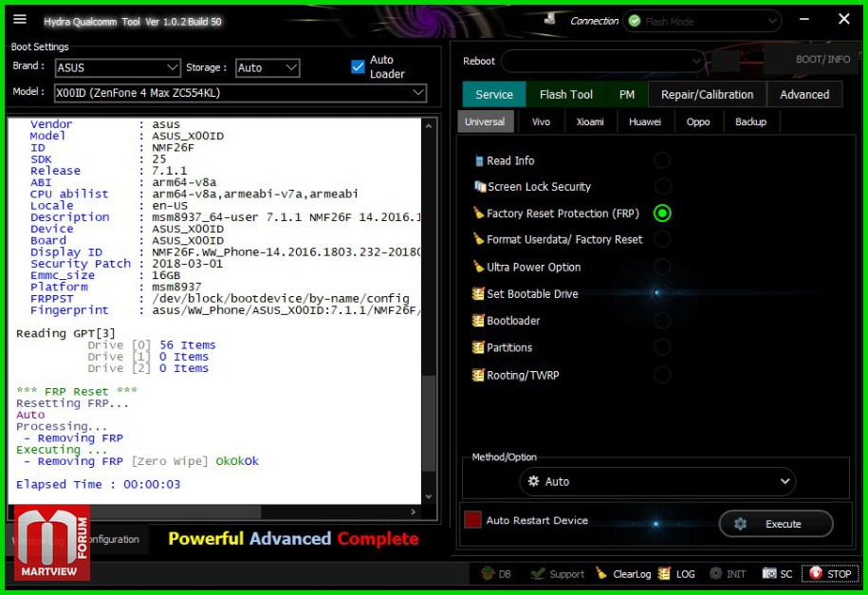
Task: Click the Read Info icon
Action: pyautogui.click(x=479, y=161)
